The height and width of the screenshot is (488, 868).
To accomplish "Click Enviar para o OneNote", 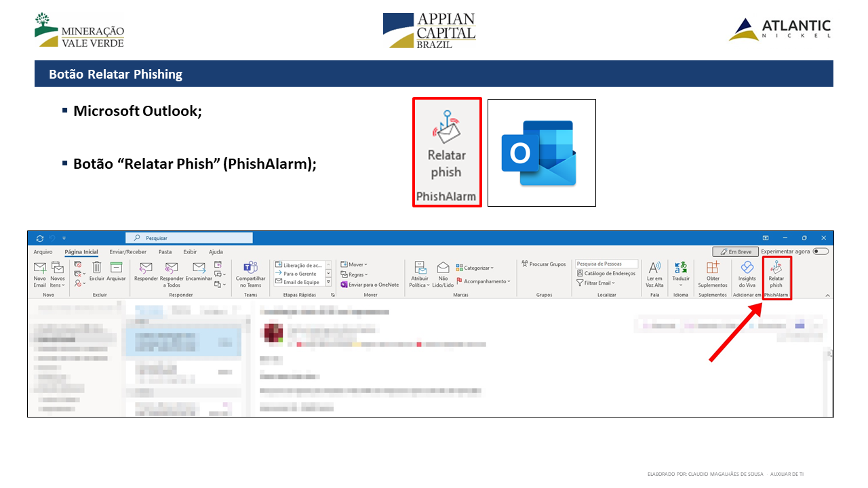I will (x=370, y=285).
